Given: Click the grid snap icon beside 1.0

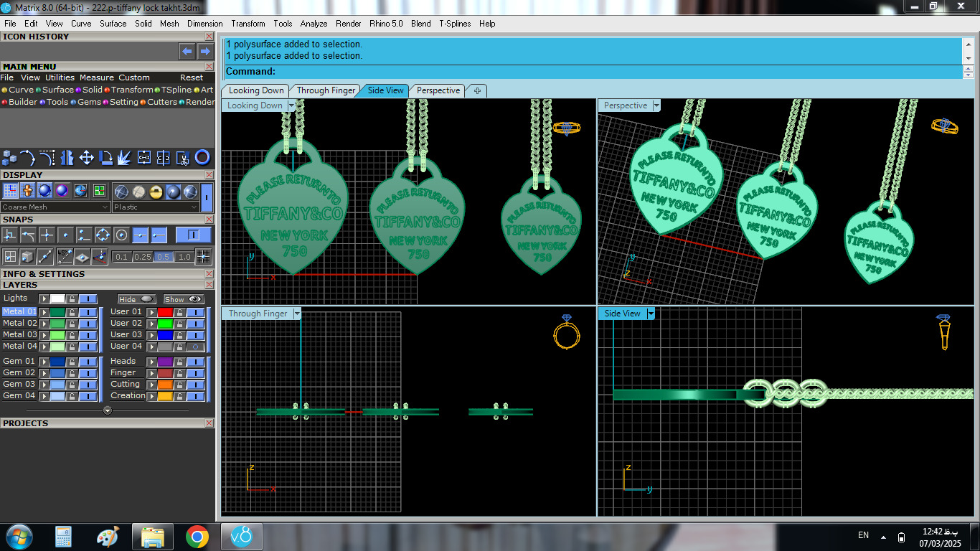Looking at the screenshot, I should point(203,256).
